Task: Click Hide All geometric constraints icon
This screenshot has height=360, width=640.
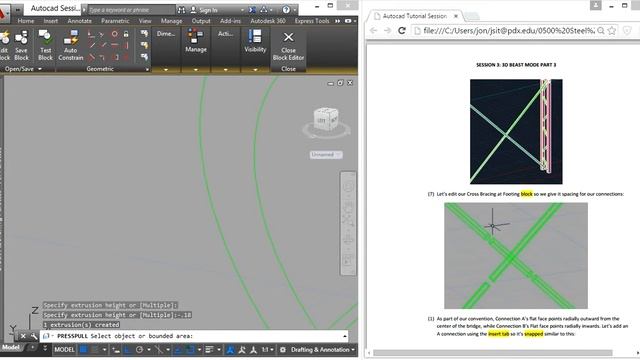Action: point(144,57)
